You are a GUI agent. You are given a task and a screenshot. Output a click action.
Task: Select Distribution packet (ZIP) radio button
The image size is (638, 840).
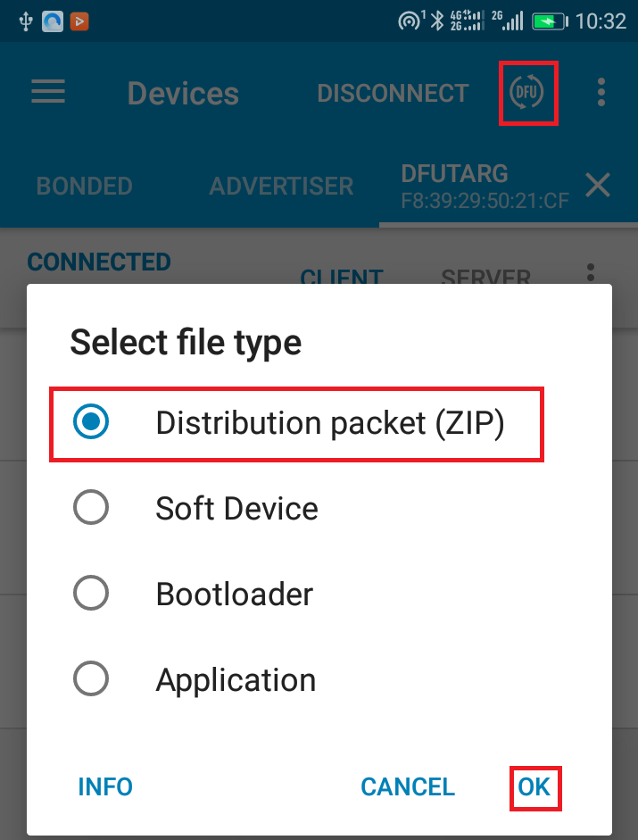tap(91, 423)
